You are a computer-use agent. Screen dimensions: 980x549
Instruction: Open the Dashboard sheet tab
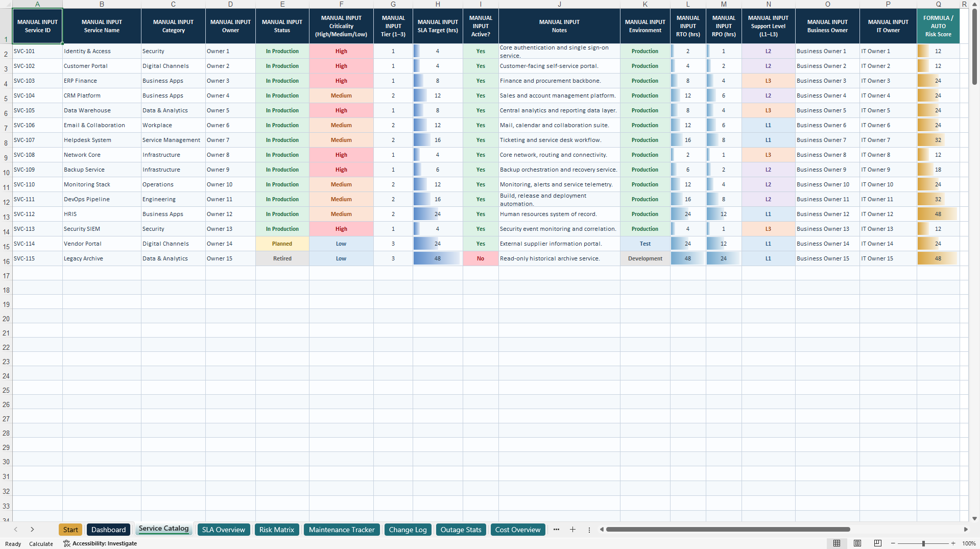tap(108, 530)
